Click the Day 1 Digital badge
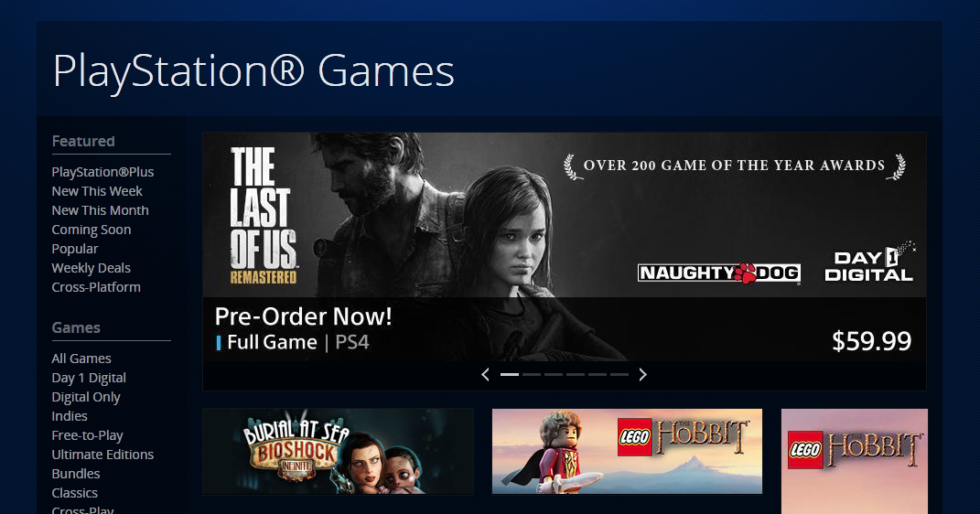 point(869,262)
